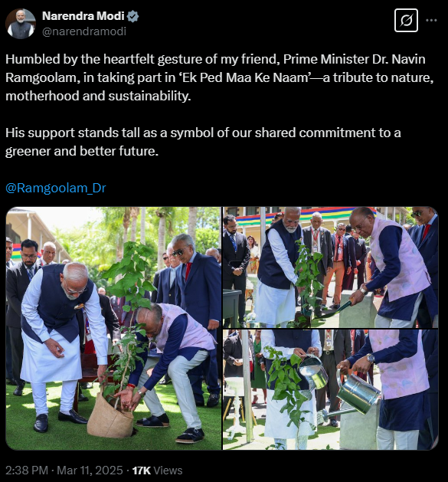The image size is (448, 482).
Task: Click the 'Ek Ped Maa Ke Naam' phrase
Action: [x=245, y=77]
